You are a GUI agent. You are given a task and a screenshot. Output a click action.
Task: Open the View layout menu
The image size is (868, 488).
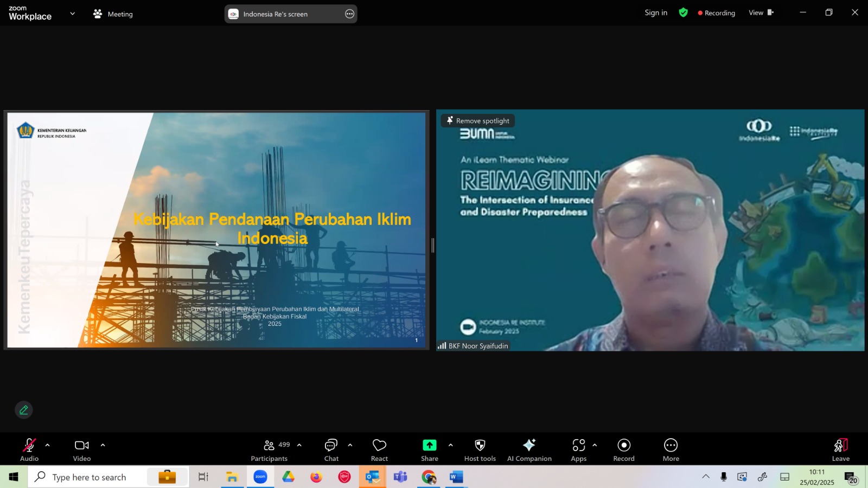coord(761,12)
